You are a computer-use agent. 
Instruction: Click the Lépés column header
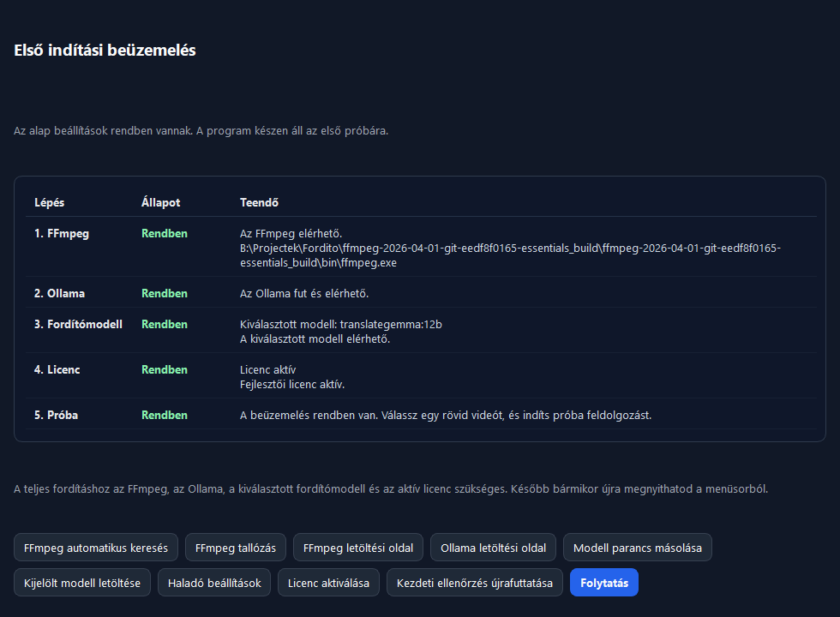tap(48, 202)
